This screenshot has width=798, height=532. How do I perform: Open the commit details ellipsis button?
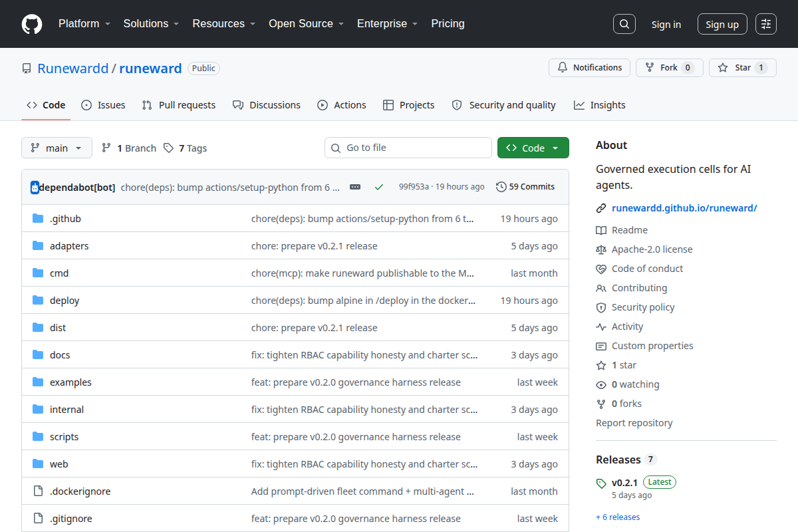click(355, 187)
